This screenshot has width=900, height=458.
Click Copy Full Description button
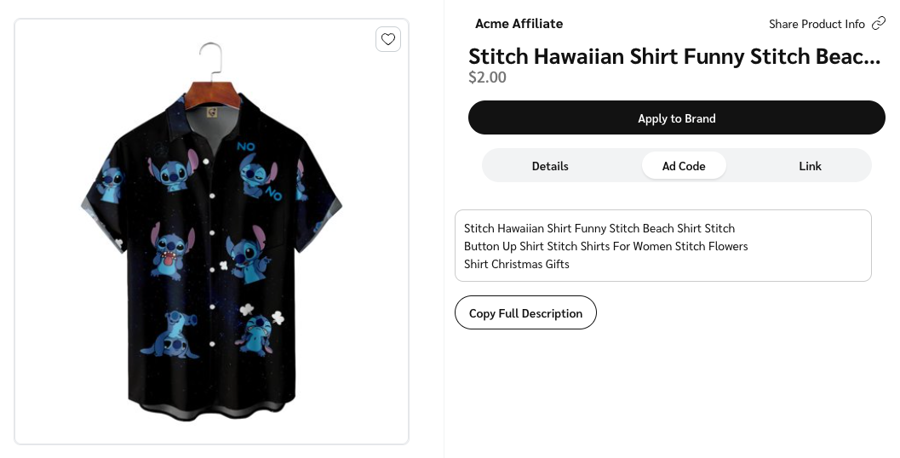(x=526, y=313)
